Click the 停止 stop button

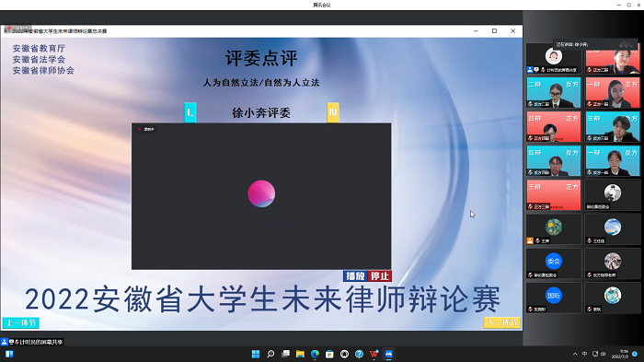(x=379, y=276)
